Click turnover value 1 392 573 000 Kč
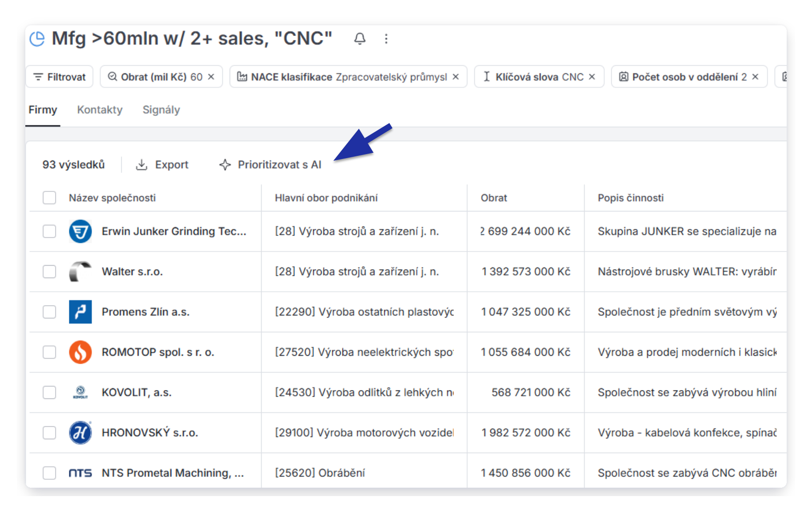 click(x=526, y=272)
